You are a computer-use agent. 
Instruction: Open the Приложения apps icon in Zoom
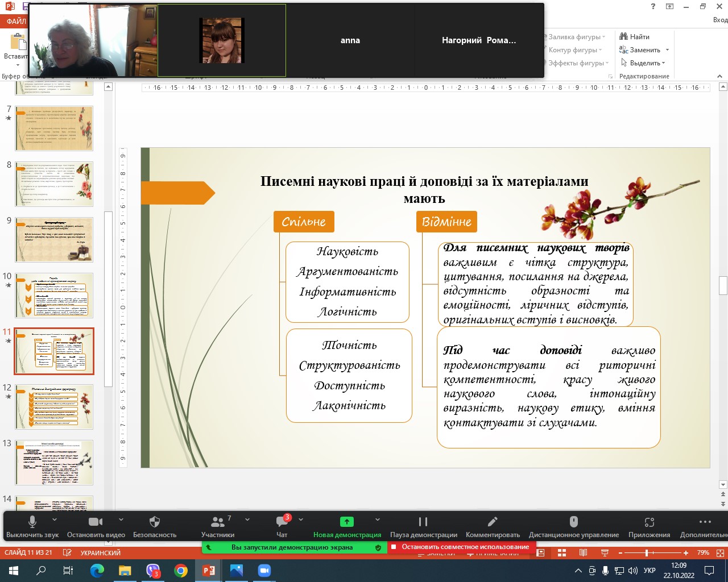(649, 522)
